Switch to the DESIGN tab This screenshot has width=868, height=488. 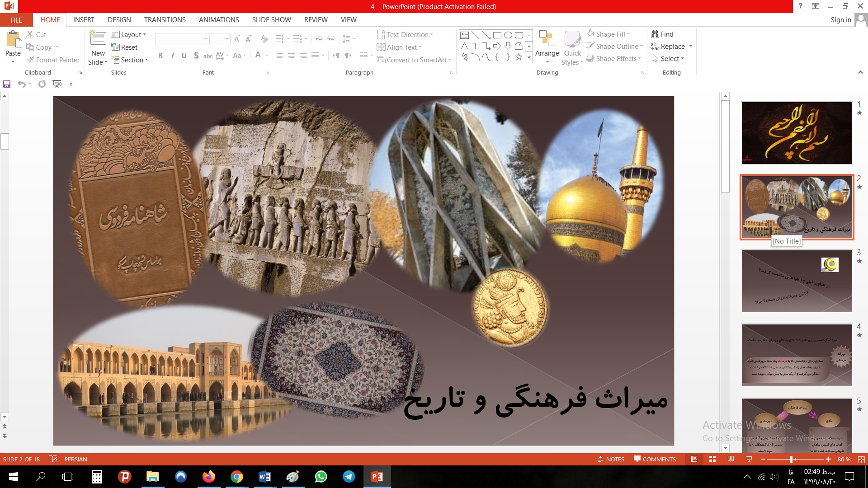[x=119, y=20]
